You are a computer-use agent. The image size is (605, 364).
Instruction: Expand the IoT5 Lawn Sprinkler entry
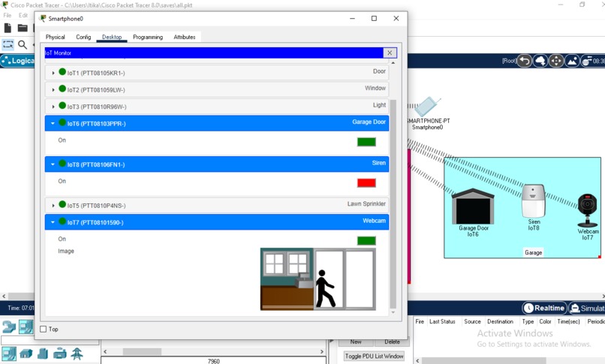click(x=53, y=206)
